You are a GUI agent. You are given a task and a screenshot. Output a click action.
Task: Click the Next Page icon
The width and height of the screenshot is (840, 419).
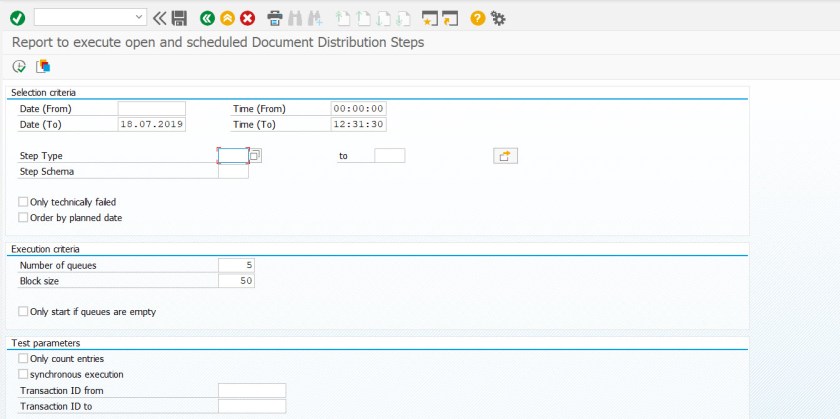[383, 19]
